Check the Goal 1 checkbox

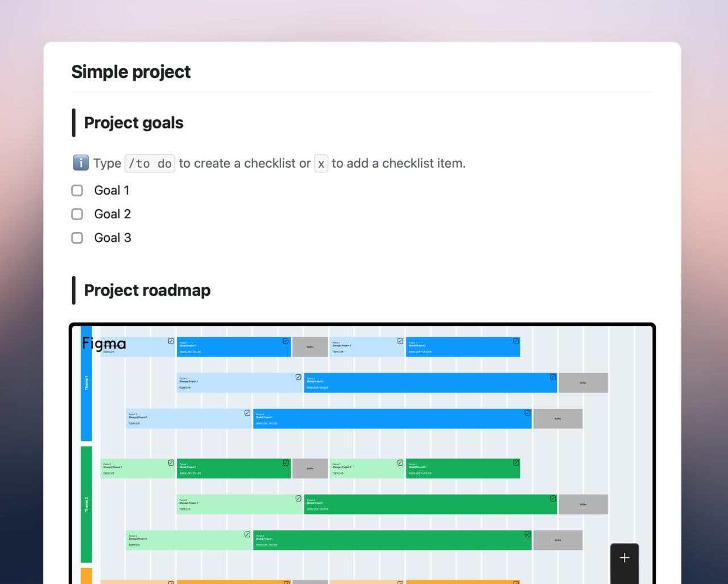tap(77, 190)
